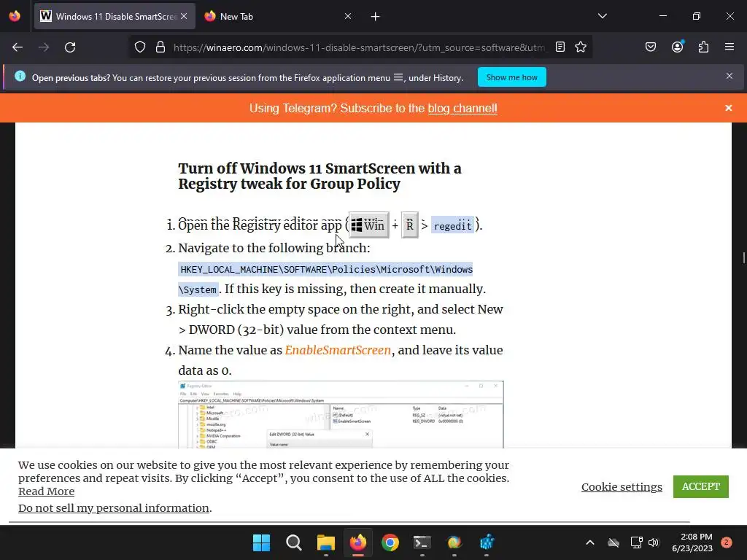Screen dimensions: 747x560
Task: Click Do not sell my personal information
Action: 113,508
